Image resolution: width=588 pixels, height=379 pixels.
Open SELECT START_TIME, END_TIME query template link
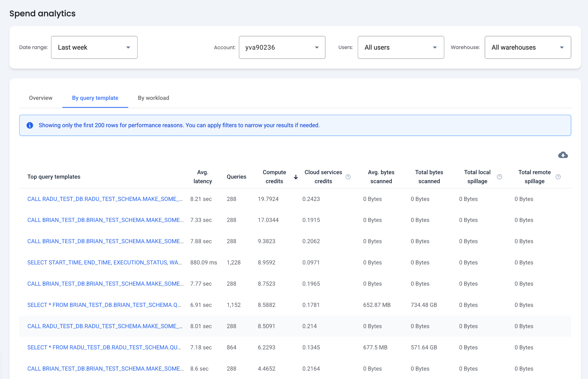[x=105, y=262]
